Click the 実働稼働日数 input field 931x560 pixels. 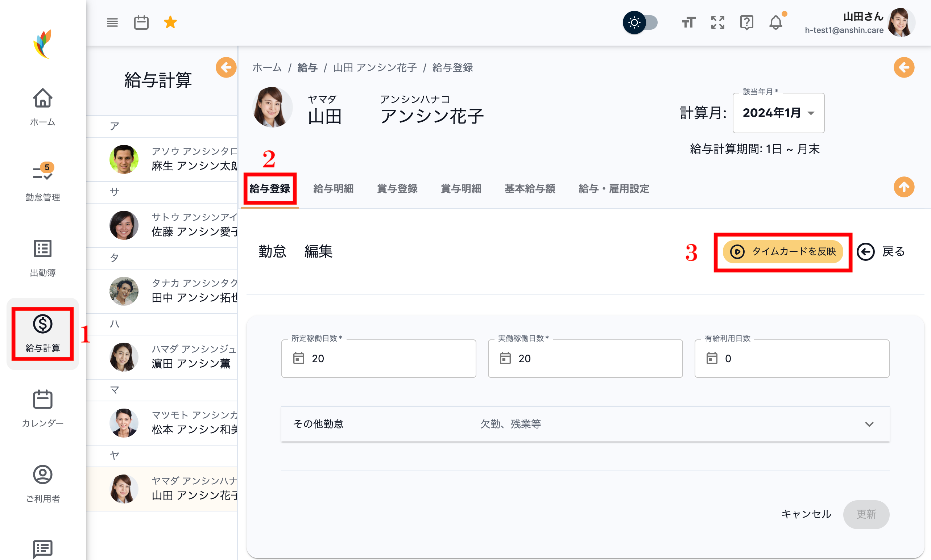pyautogui.click(x=585, y=359)
